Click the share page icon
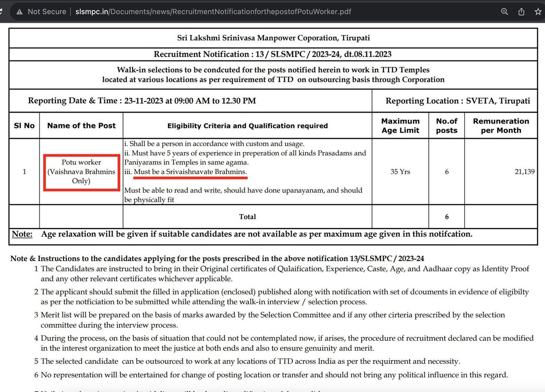The width and height of the screenshot is (545, 392). 521,12
